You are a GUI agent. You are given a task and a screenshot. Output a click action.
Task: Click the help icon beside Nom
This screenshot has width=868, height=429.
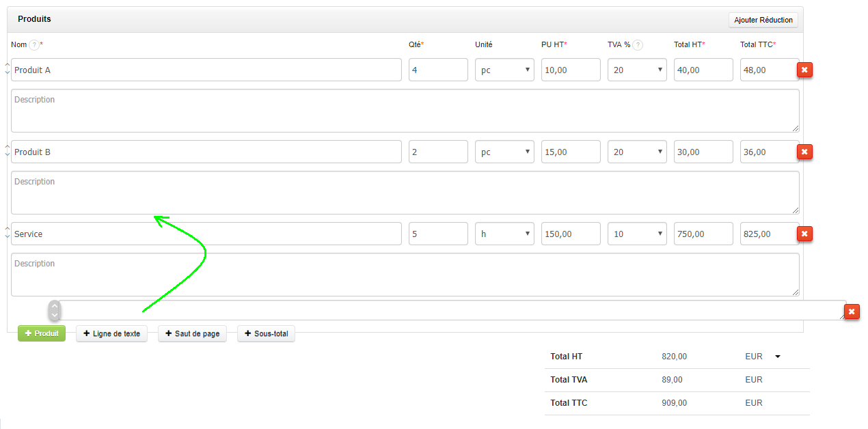coord(34,45)
